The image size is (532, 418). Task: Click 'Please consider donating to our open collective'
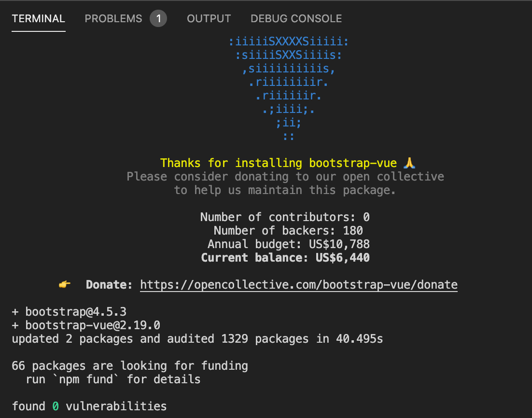[x=285, y=177]
